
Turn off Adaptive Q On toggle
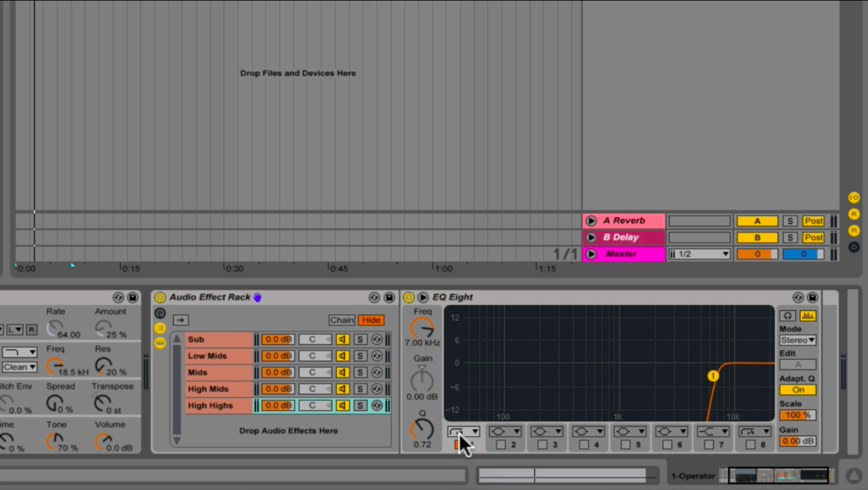point(798,390)
